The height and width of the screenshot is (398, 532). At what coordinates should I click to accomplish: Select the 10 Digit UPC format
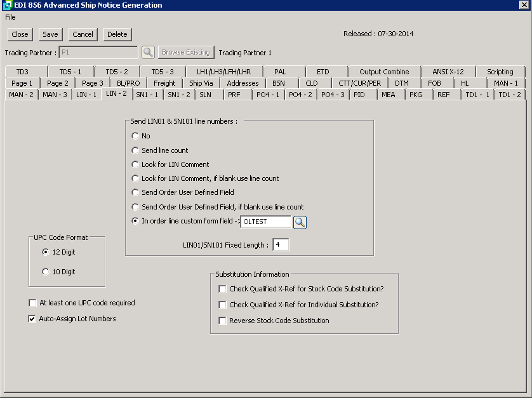46,272
